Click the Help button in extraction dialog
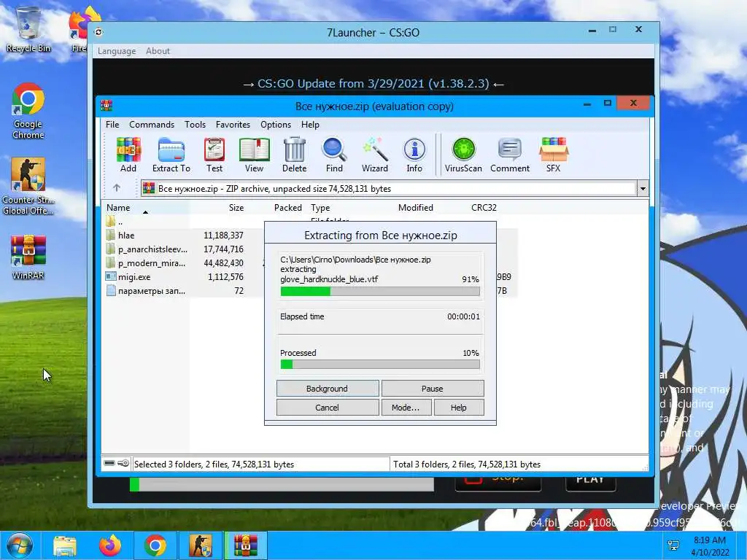The image size is (747, 560). (459, 408)
